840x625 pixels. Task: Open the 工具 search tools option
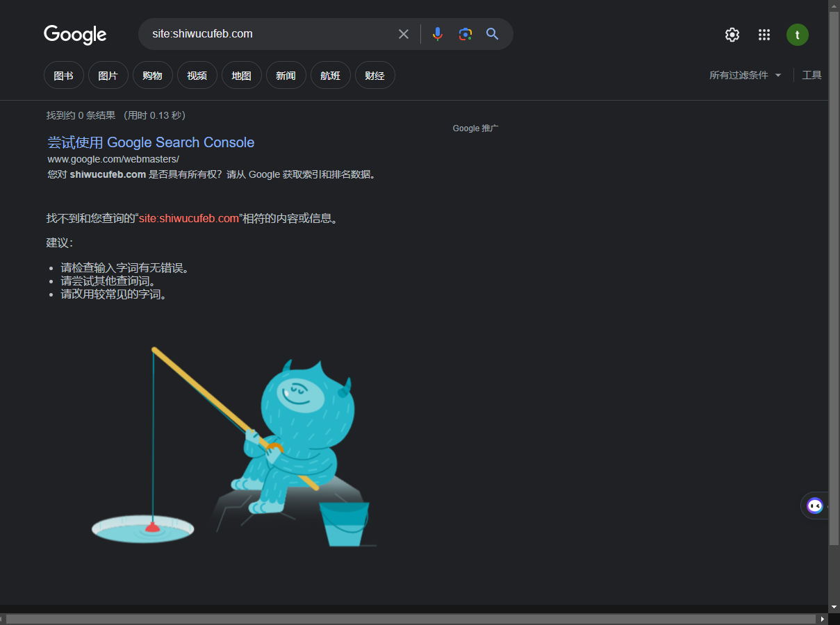pyautogui.click(x=812, y=75)
